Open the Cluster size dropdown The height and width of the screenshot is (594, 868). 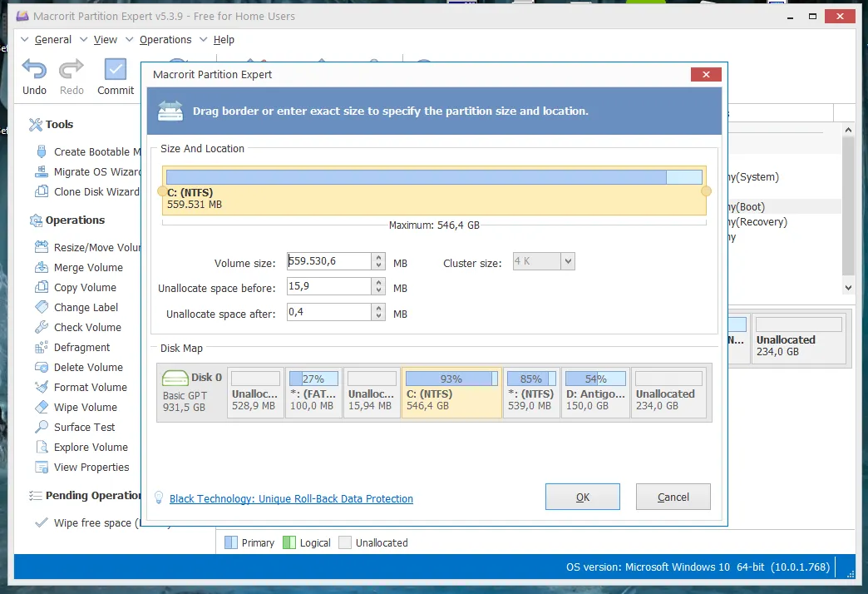[x=568, y=262]
